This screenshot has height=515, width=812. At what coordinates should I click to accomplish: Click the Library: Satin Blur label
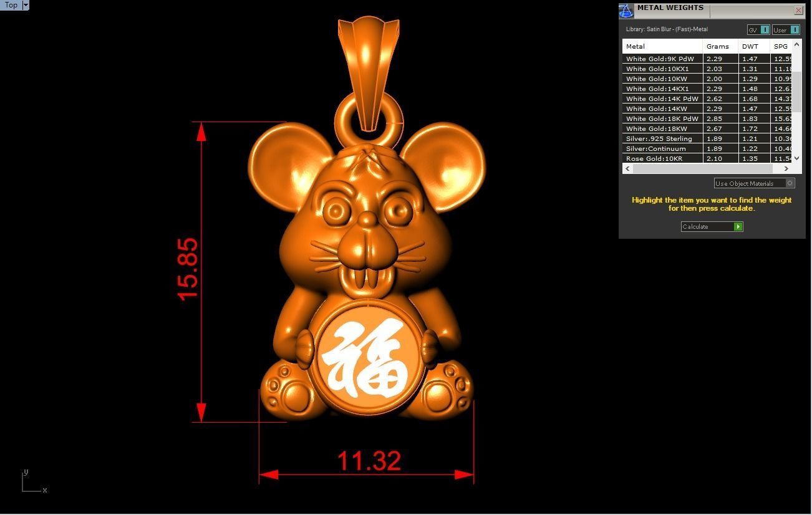pos(667,29)
